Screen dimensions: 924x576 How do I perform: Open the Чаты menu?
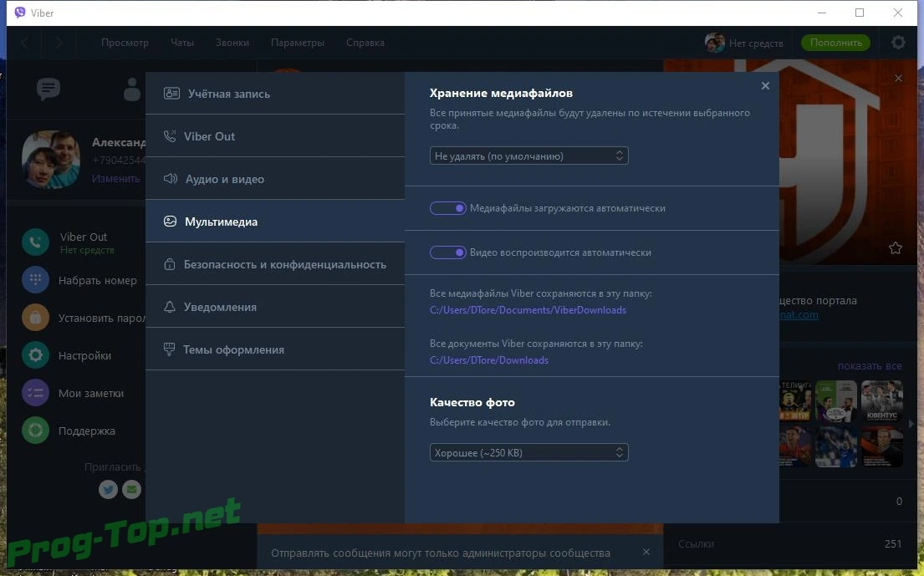pos(182,43)
